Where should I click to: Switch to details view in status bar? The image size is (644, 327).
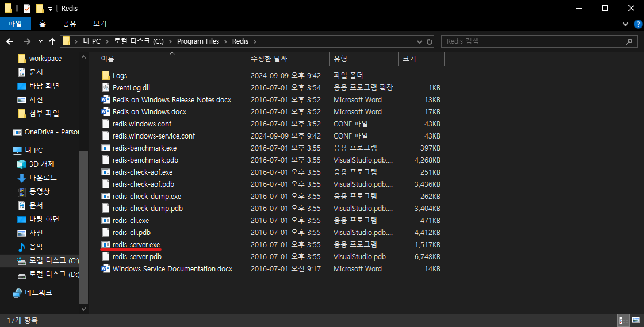(623, 320)
